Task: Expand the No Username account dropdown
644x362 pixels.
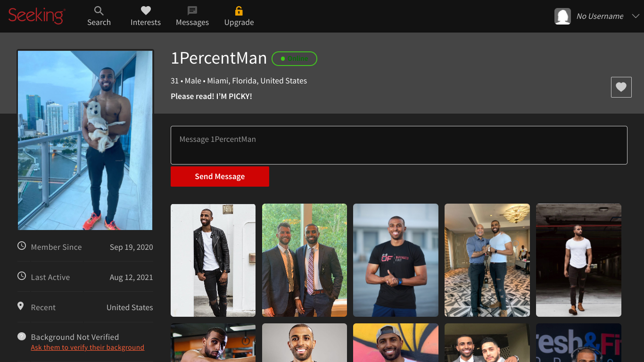Action: click(636, 16)
